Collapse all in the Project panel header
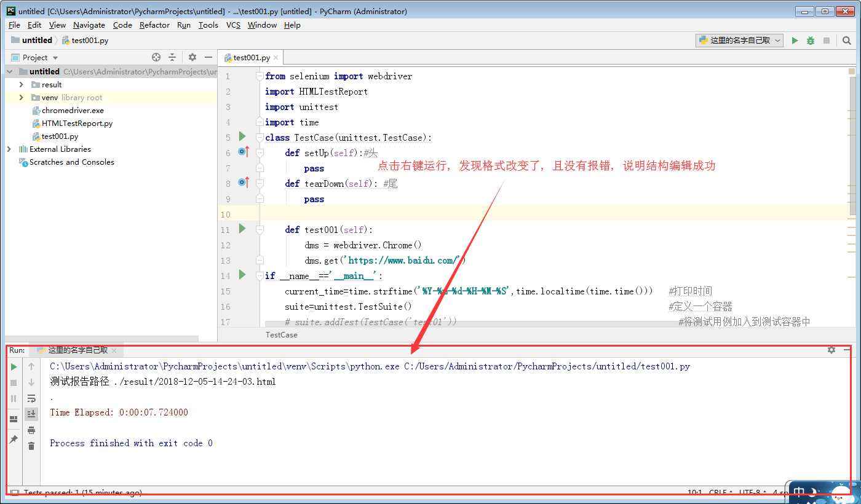The height and width of the screenshot is (504, 861). tap(172, 57)
